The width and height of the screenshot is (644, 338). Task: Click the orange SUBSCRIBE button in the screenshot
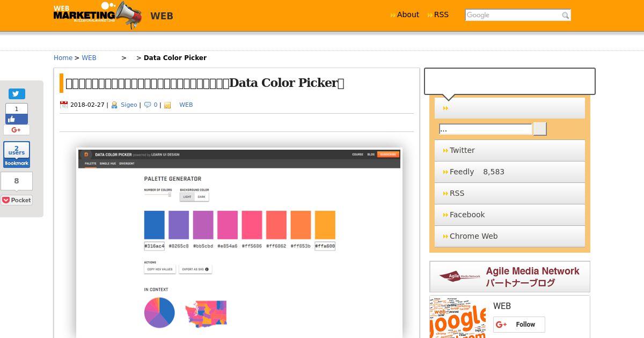pyautogui.click(x=387, y=155)
